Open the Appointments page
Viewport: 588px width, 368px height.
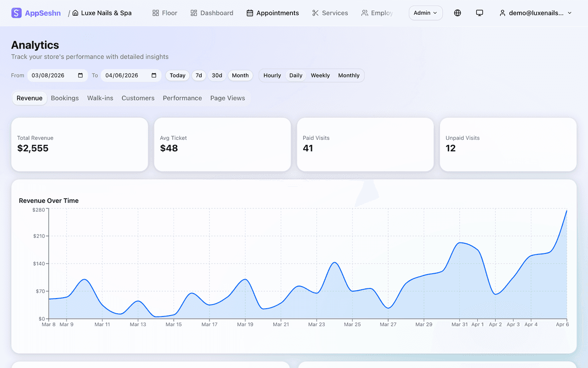pos(273,13)
